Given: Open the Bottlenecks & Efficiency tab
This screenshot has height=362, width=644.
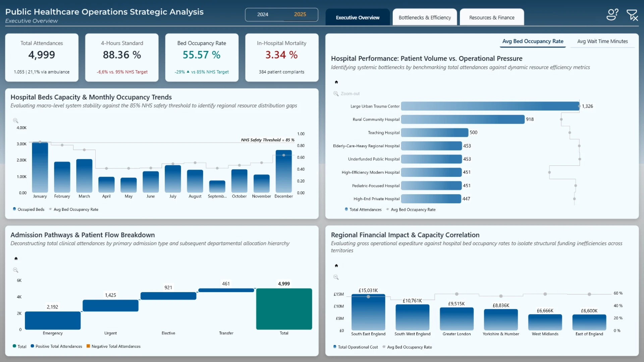Looking at the screenshot, I should click(x=425, y=17).
